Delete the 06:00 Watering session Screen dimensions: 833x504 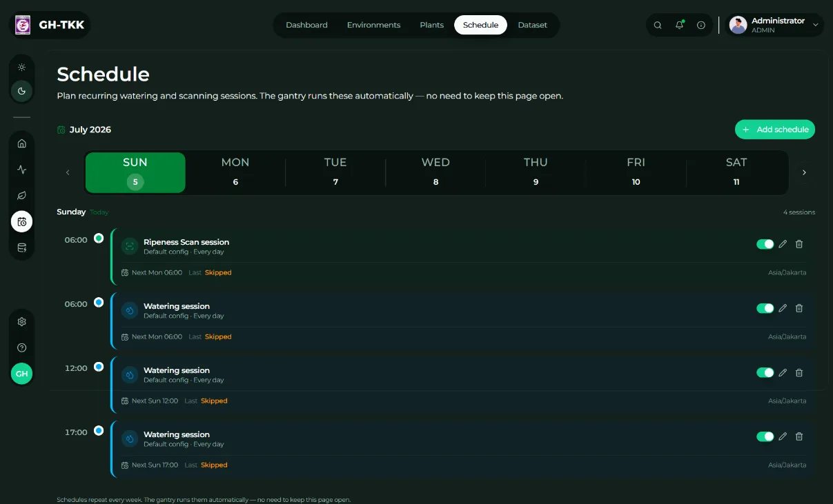click(799, 308)
